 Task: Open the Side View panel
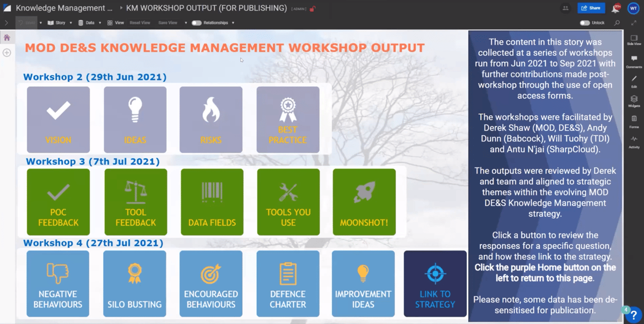(x=635, y=40)
